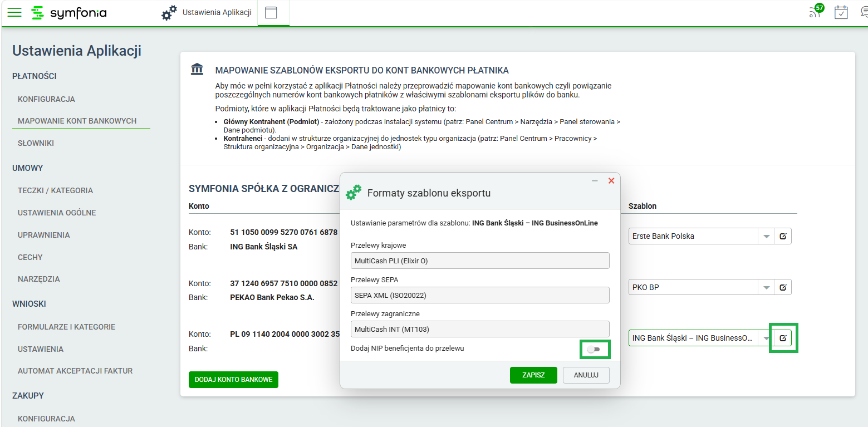Click account number 37 1240 6957 7510
The image size is (868, 427).
[284, 283]
